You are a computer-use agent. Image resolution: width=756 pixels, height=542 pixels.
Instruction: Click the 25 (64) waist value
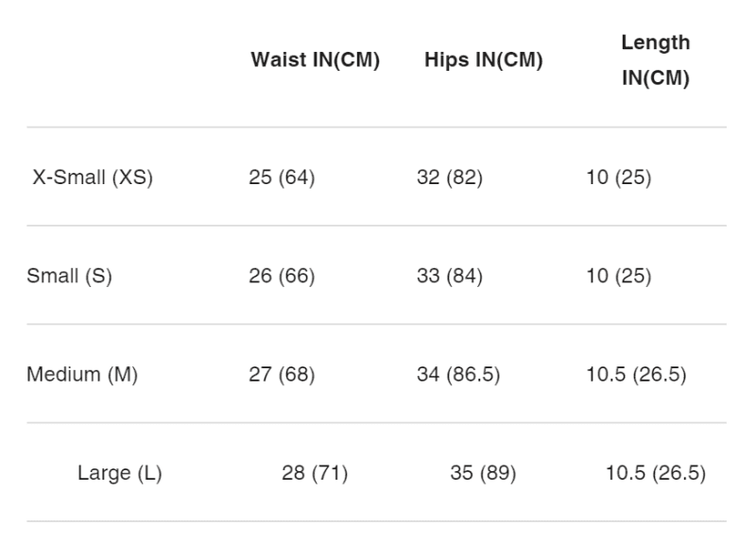coord(282,178)
